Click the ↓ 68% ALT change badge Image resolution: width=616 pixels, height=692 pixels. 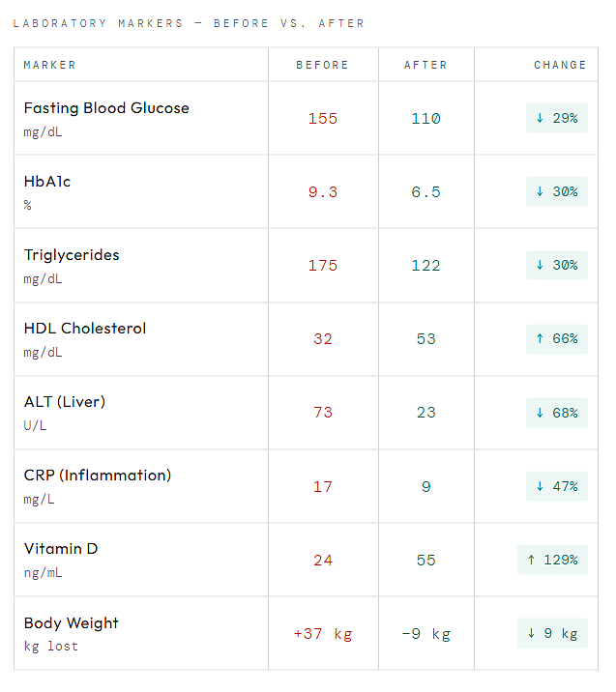[557, 413]
